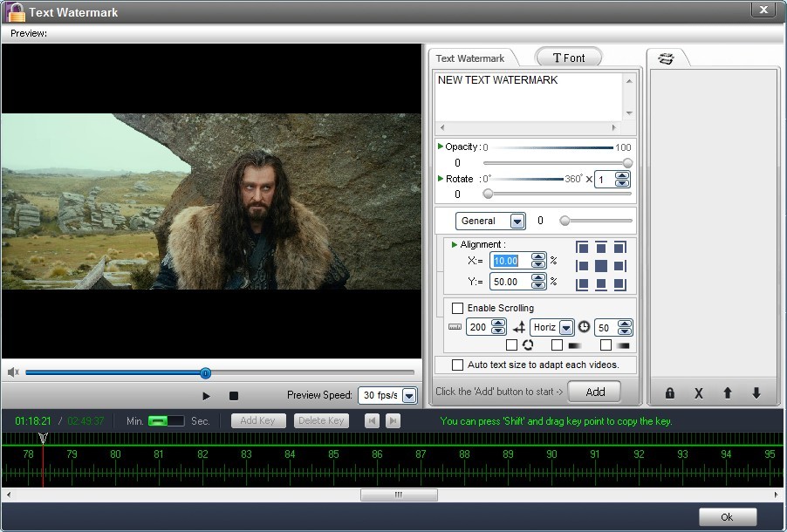Align watermark to bottom-center

coord(601,284)
